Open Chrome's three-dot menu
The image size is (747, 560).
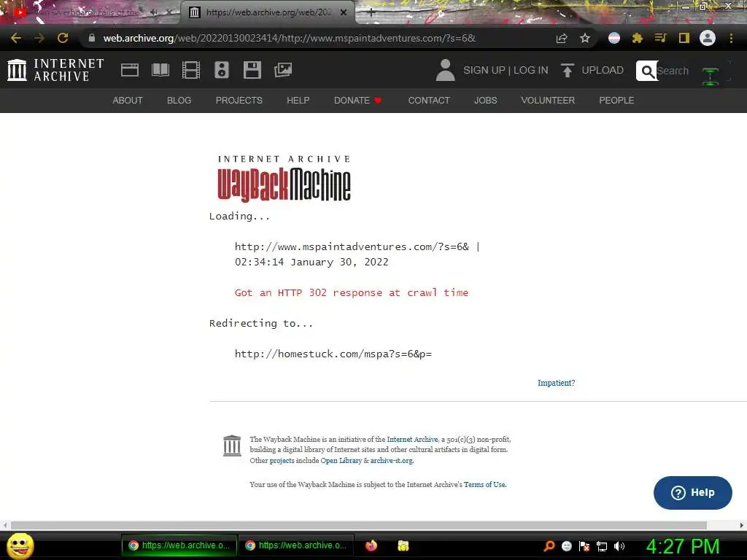click(731, 38)
